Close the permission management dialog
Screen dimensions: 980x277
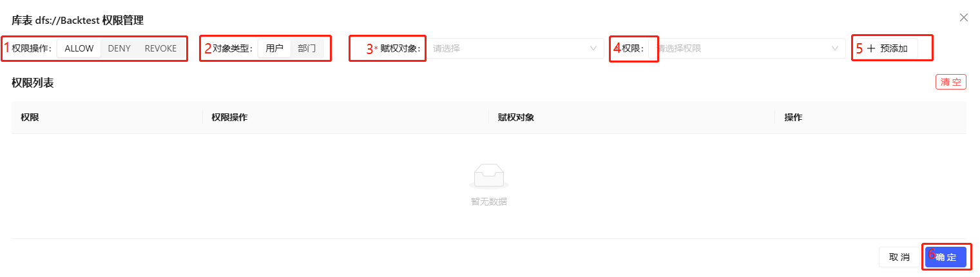pyautogui.click(x=963, y=17)
